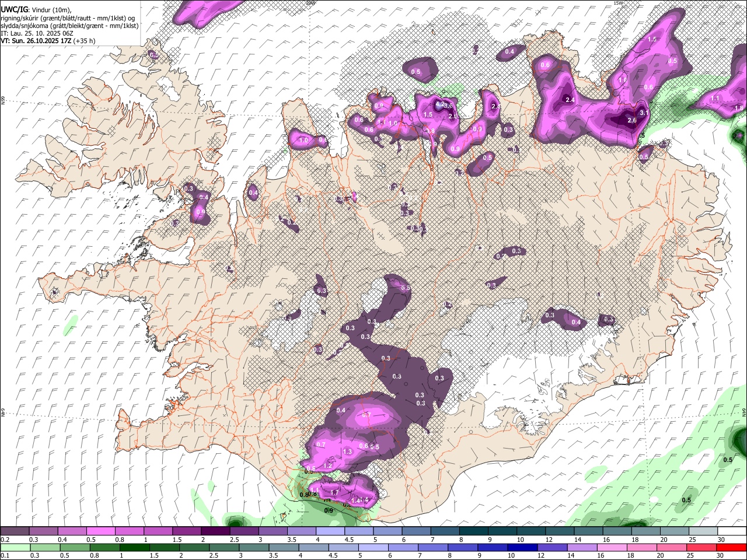Click medium blue rain swatch between 8 and 9
747x560 pixels.
462,548
